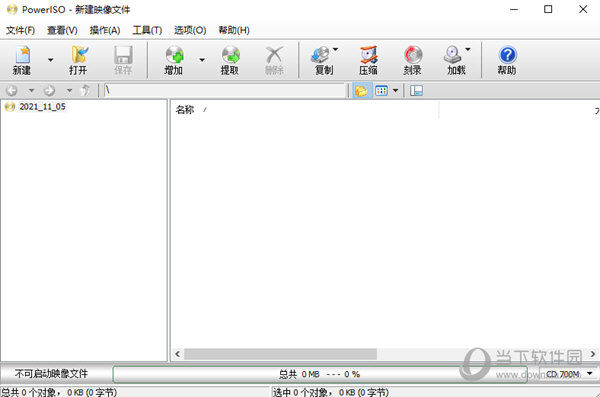600x397 pixels.
Task: Sort by the Name (名称) column header
Action: (185, 110)
